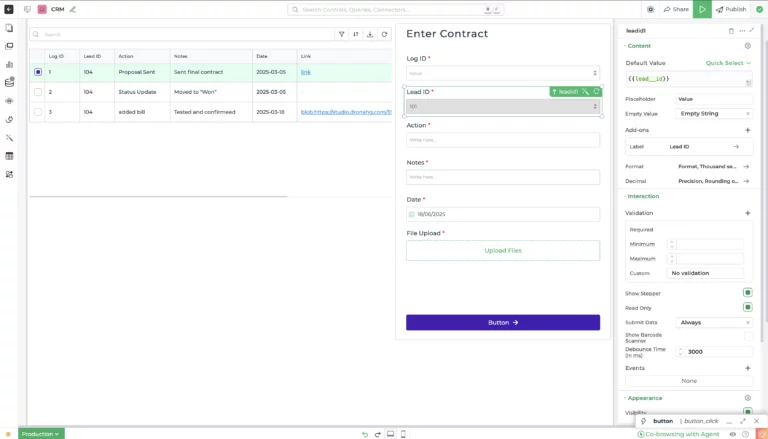
Task: Open the Production environment dropdown
Action: click(x=41, y=434)
